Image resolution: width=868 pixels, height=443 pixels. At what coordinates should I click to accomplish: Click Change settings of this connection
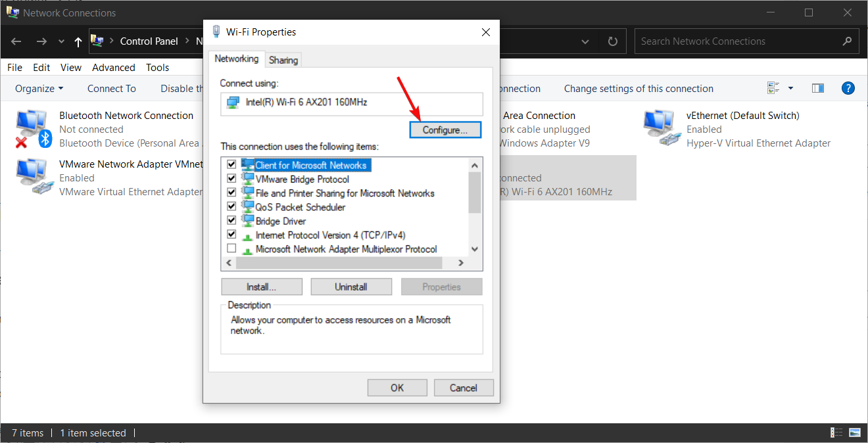639,88
